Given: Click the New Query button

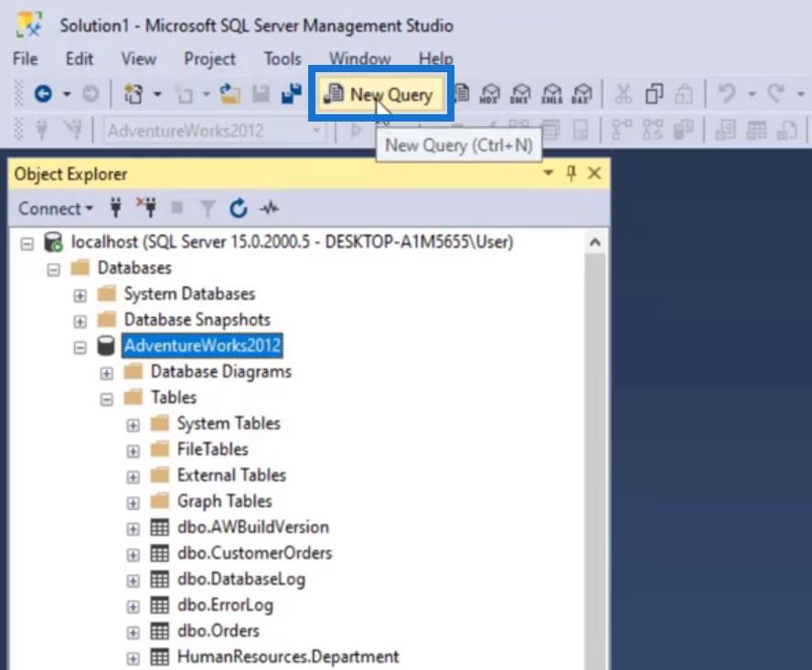Looking at the screenshot, I should point(381,94).
